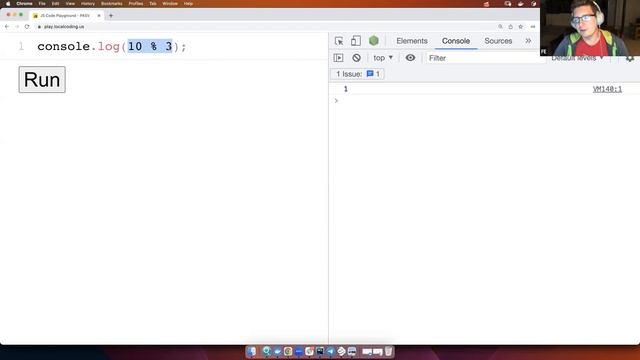Image resolution: width=640 pixels, height=360 pixels.
Task: Open a new browser tab
Action: coord(111,16)
